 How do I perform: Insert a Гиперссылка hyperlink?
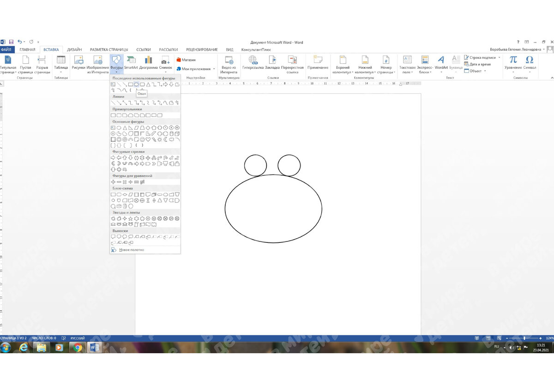click(x=253, y=63)
